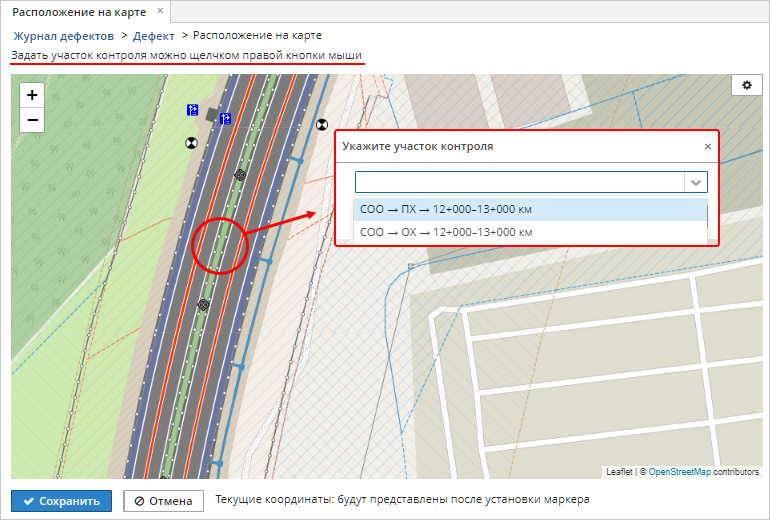Zoom in the map with plus button

point(32,95)
